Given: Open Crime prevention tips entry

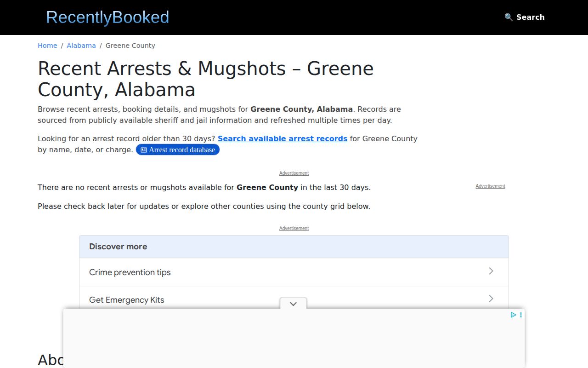Looking at the screenshot, I should point(294,272).
